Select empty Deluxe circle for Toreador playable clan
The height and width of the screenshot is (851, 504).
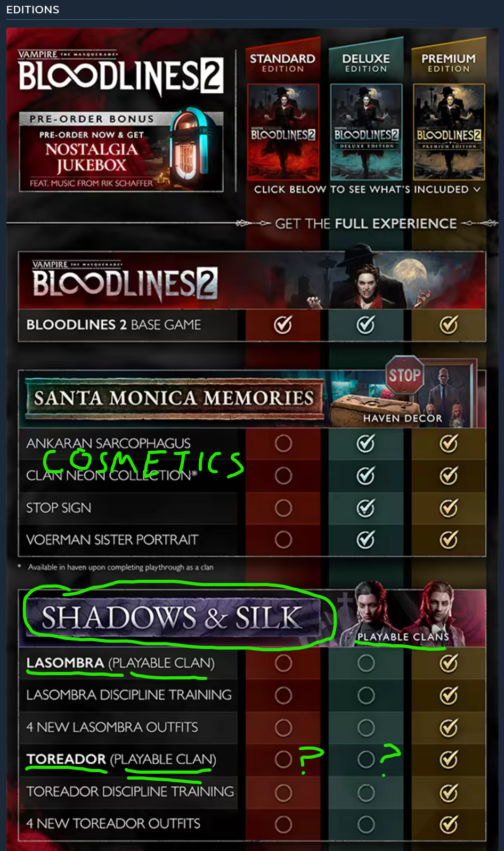[365, 760]
